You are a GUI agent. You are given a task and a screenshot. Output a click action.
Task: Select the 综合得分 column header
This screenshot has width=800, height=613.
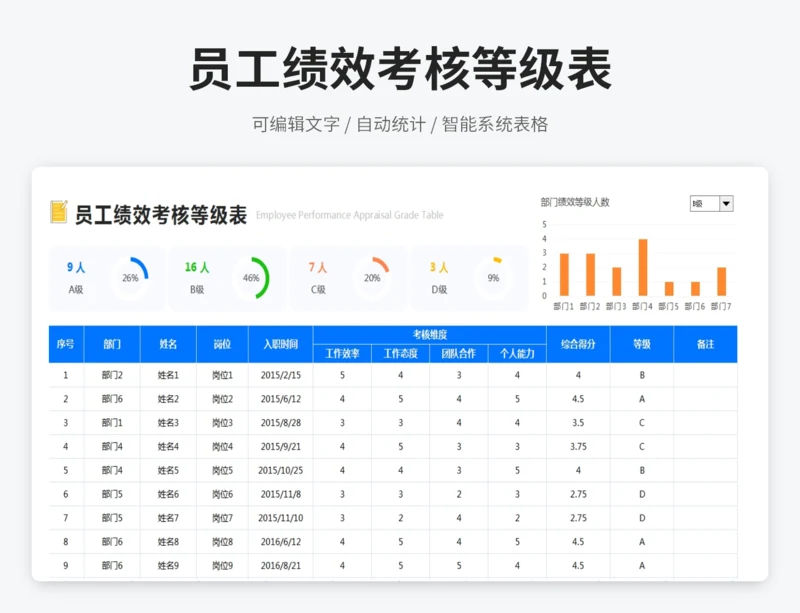pos(578,344)
